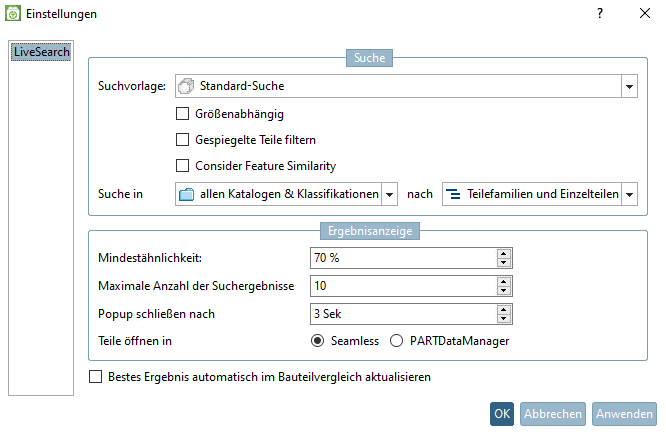
Task: Decrease Maximale Anzahl der Suchergebnisse value
Action: [x=503, y=291]
